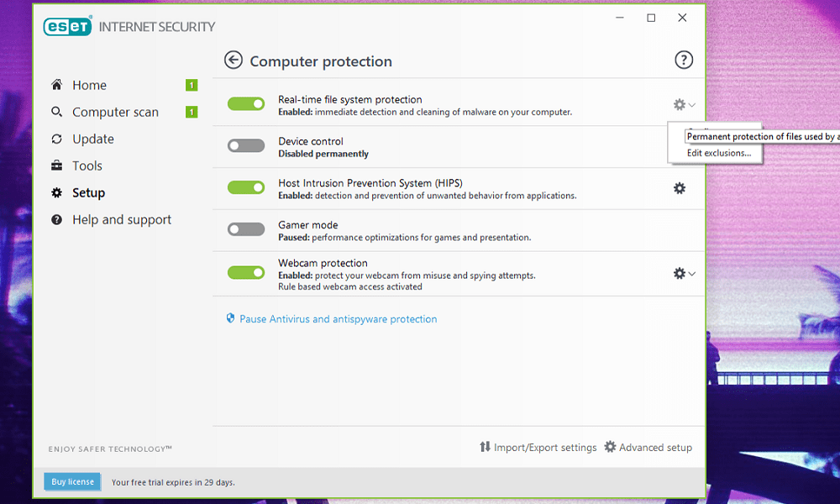Open Computer scan from the sidebar

(115, 112)
